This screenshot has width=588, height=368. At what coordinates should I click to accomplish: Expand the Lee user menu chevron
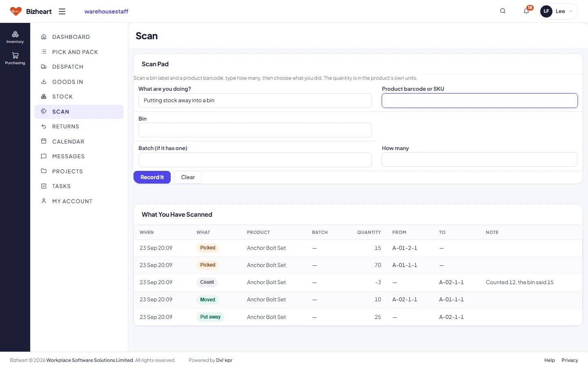(x=571, y=11)
